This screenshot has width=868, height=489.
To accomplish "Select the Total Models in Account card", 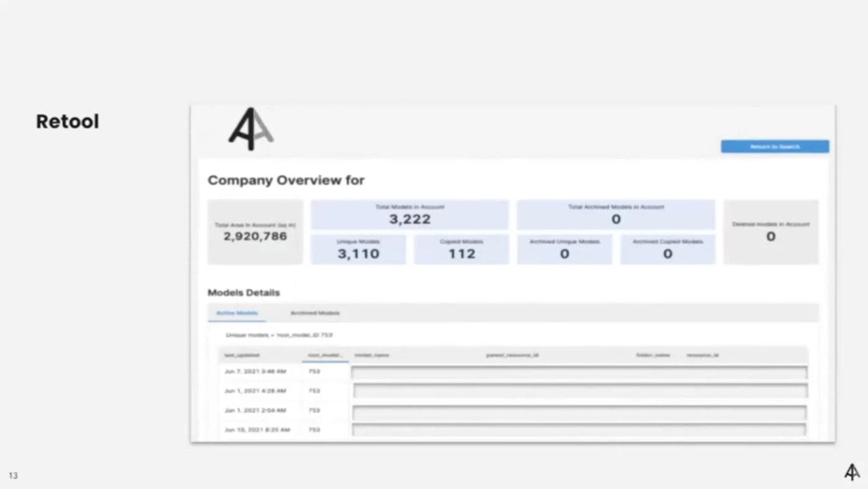I will pos(409,214).
